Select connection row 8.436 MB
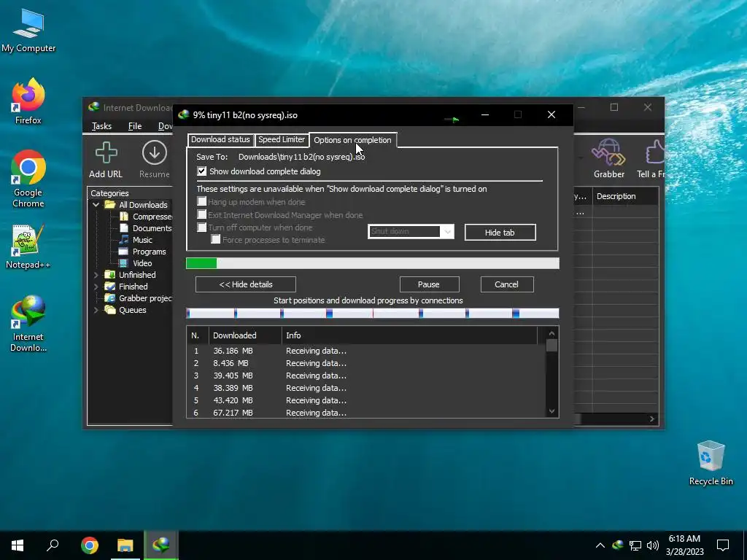Image resolution: width=747 pixels, height=560 pixels. pos(366,363)
